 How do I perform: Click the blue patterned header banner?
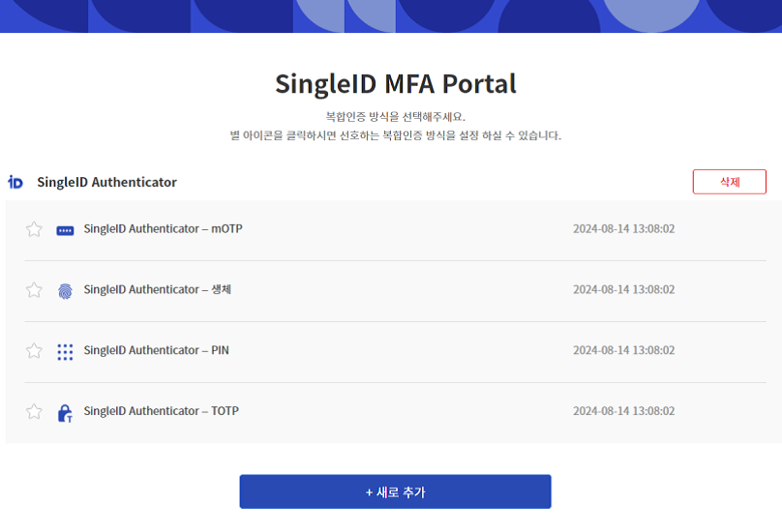point(391,15)
